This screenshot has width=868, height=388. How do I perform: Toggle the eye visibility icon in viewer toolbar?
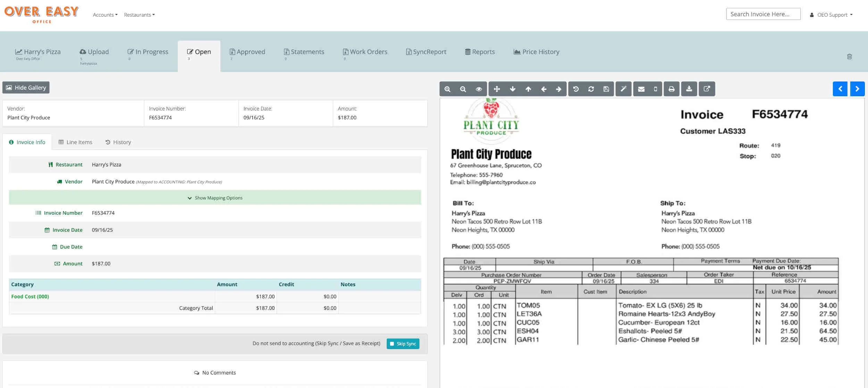pyautogui.click(x=478, y=89)
